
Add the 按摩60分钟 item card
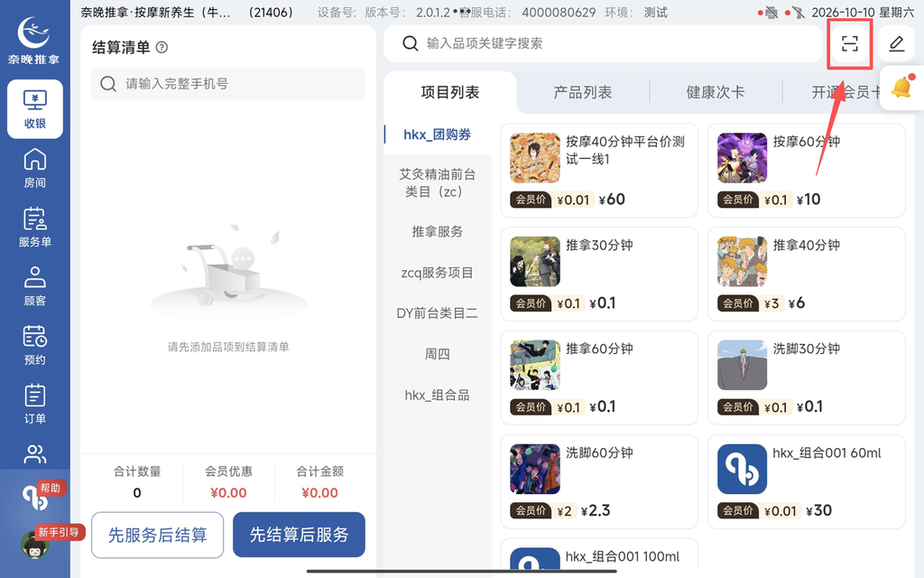click(806, 171)
